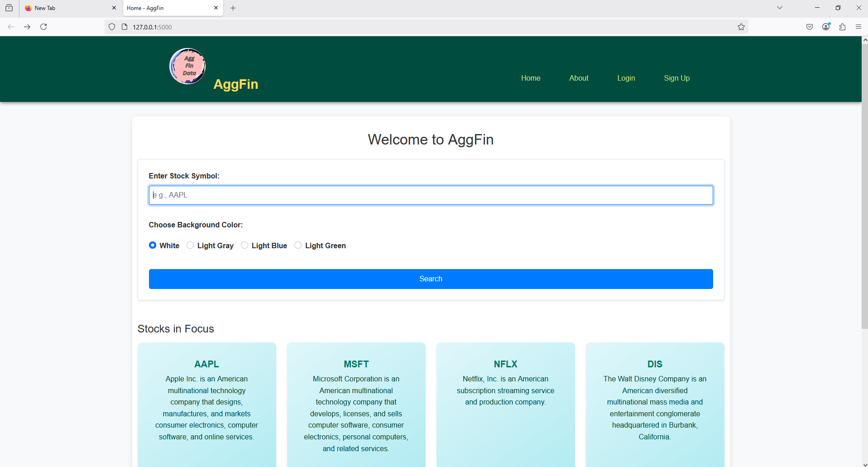Open the AAPL stock card
Screen dimensions: 868x467
point(207,404)
